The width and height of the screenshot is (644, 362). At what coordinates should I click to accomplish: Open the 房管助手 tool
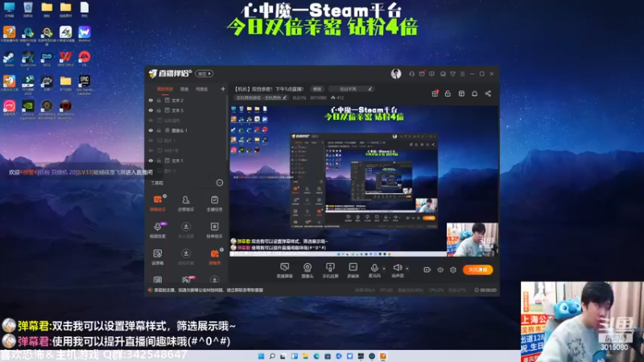pyautogui.click(x=186, y=204)
